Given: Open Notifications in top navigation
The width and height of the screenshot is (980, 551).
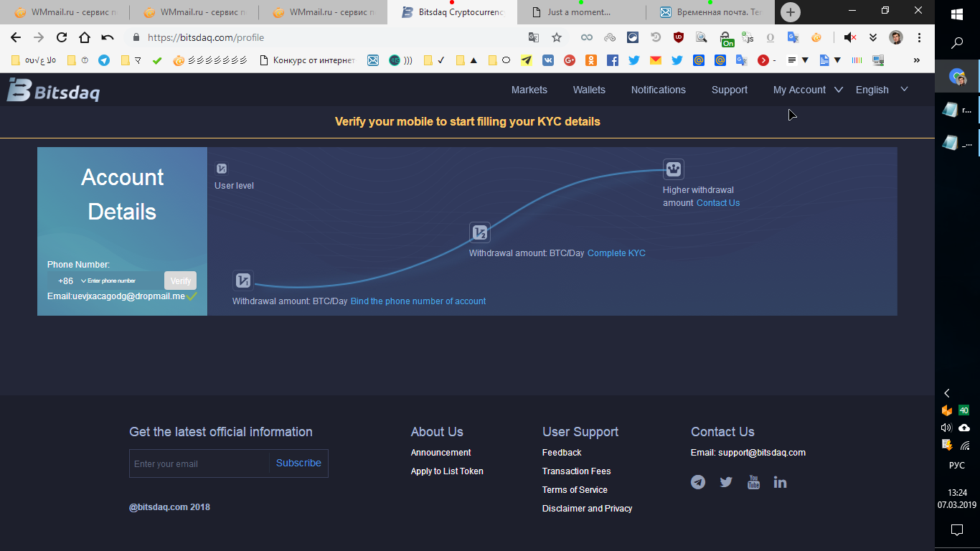Looking at the screenshot, I should pos(659,90).
